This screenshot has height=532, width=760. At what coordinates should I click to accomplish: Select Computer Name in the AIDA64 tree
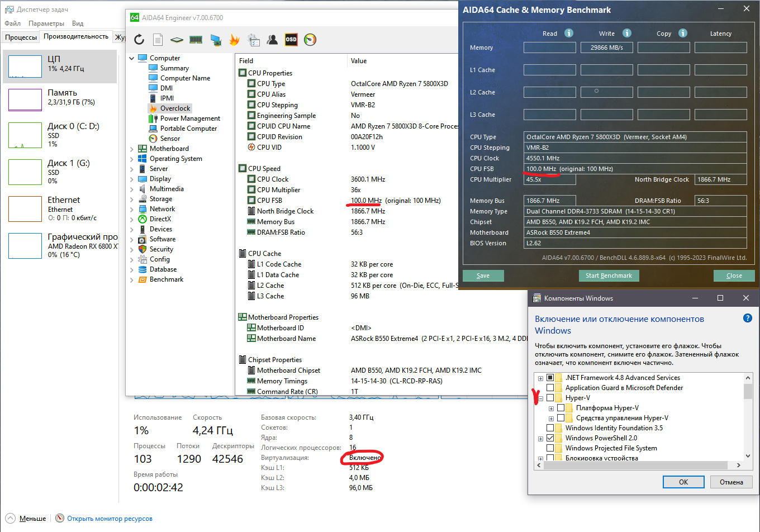click(185, 78)
